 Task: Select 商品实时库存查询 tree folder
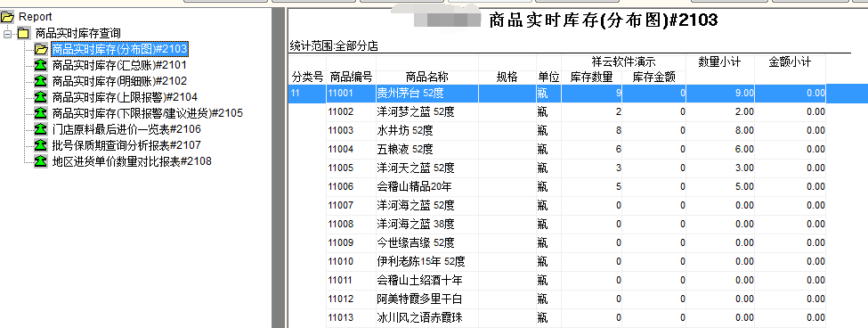point(78,33)
